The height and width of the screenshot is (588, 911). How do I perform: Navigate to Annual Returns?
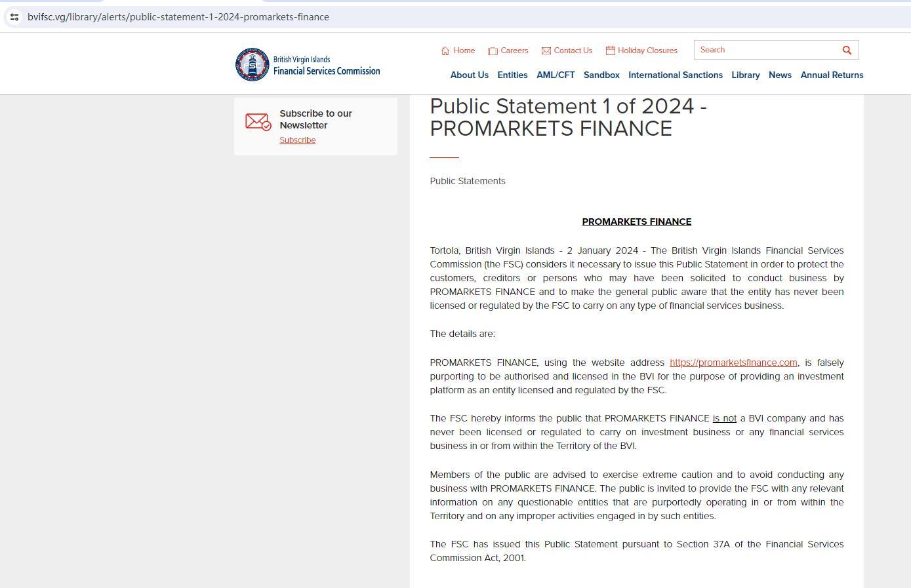tap(832, 75)
